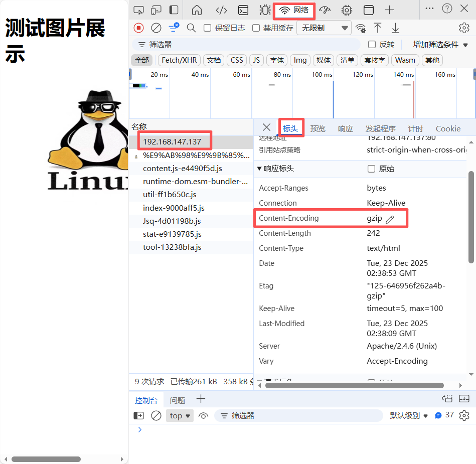The width and height of the screenshot is (476, 464).
Task: Switch to the 网络 Network tab
Action: point(294,10)
